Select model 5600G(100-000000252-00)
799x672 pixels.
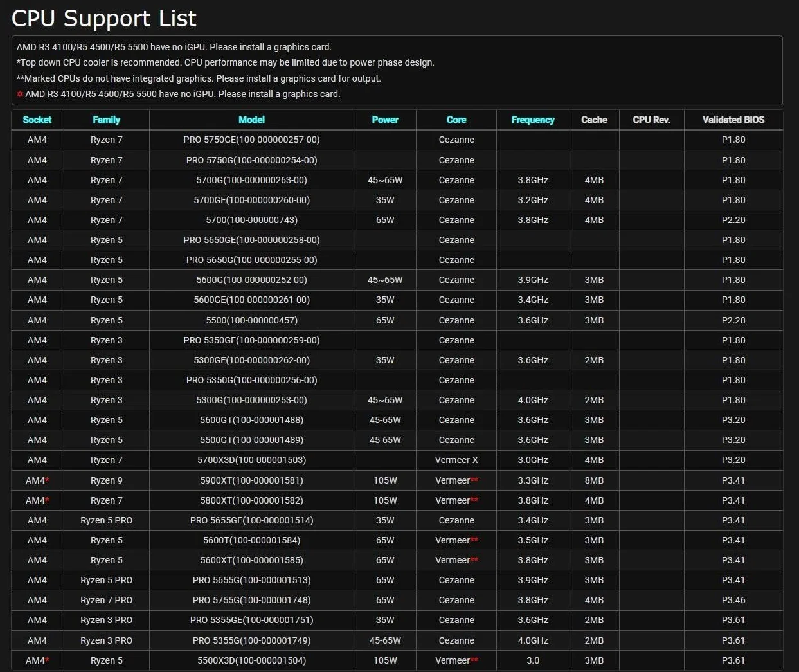click(x=251, y=280)
